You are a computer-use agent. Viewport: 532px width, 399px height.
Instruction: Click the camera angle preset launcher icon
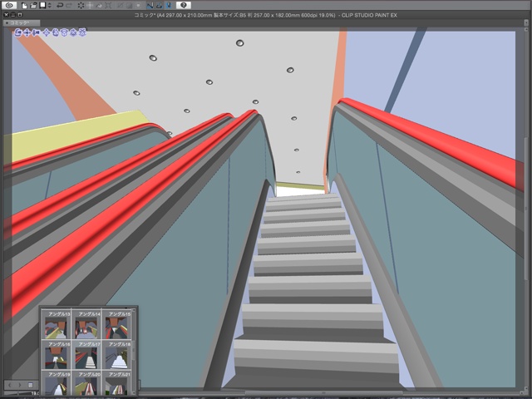coord(31,385)
